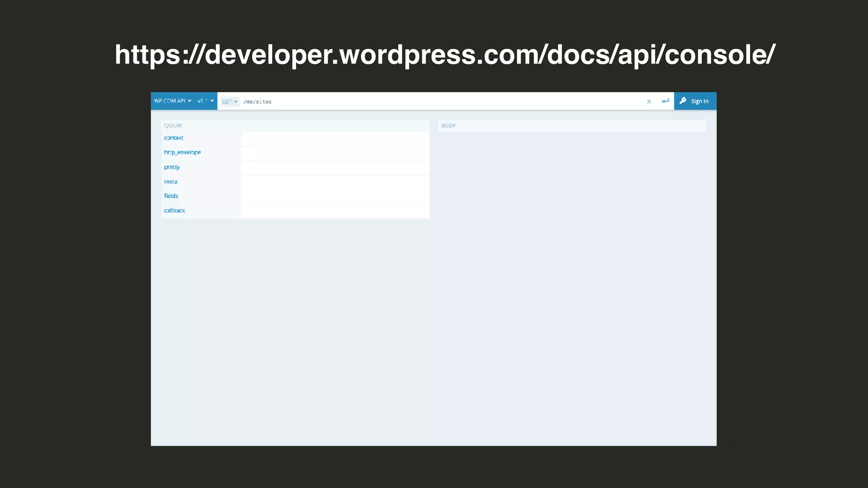Open the WP.COM API dropdown
The height and width of the screenshot is (488, 868).
click(172, 101)
